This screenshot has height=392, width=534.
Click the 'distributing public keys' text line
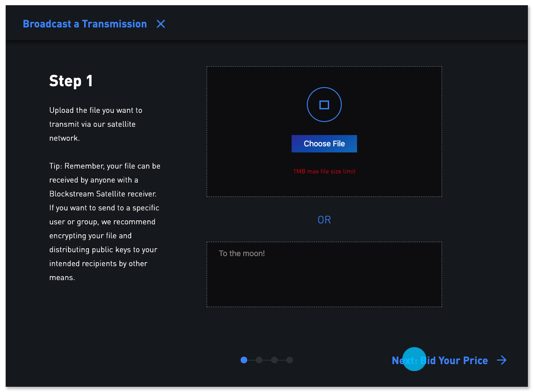(x=103, y=250)
